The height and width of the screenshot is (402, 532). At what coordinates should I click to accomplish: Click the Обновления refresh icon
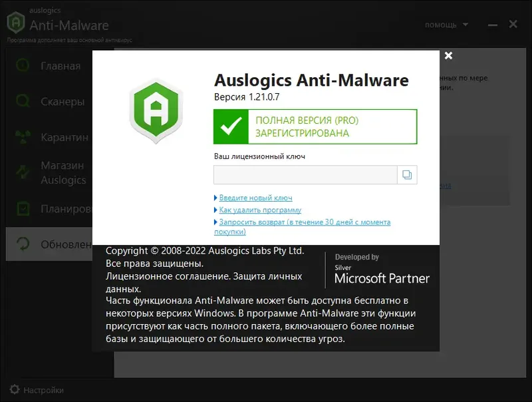click(x=22, y=244)
